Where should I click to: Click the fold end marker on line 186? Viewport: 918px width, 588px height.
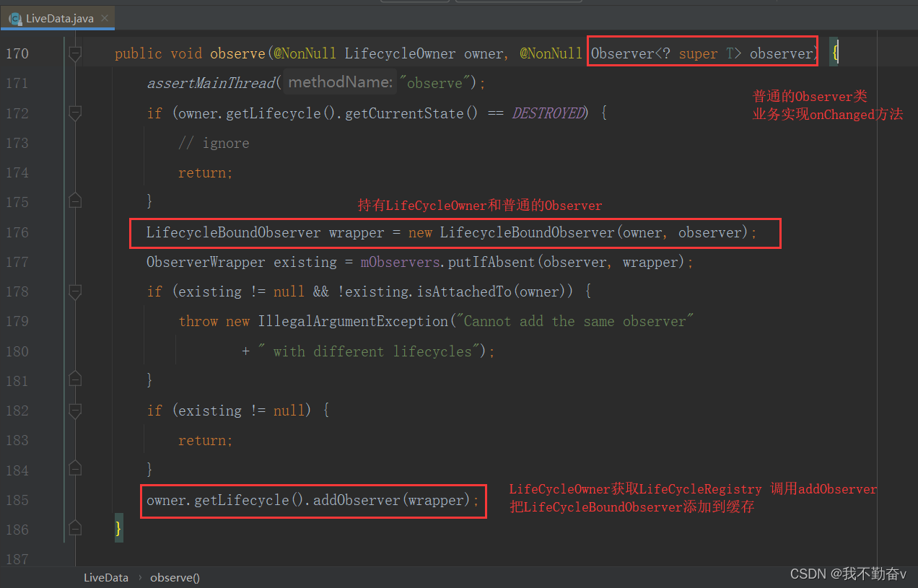point(75,527)
